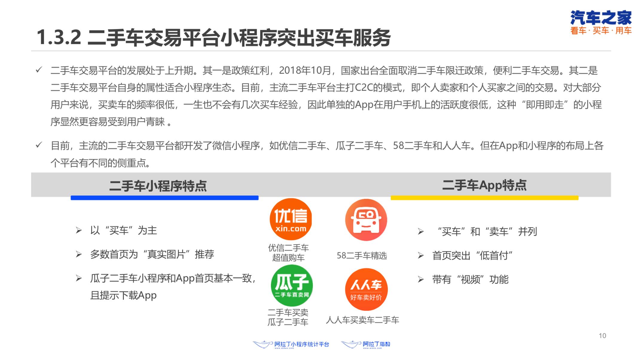The image size is (644, 361).
Task: Click the orange 优信 xin.com logo
Action: pyautogui.click(x=291, y=219)
